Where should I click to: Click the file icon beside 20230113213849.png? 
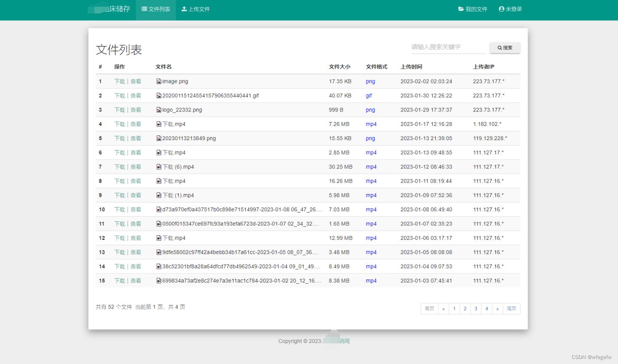pos(159,138)
